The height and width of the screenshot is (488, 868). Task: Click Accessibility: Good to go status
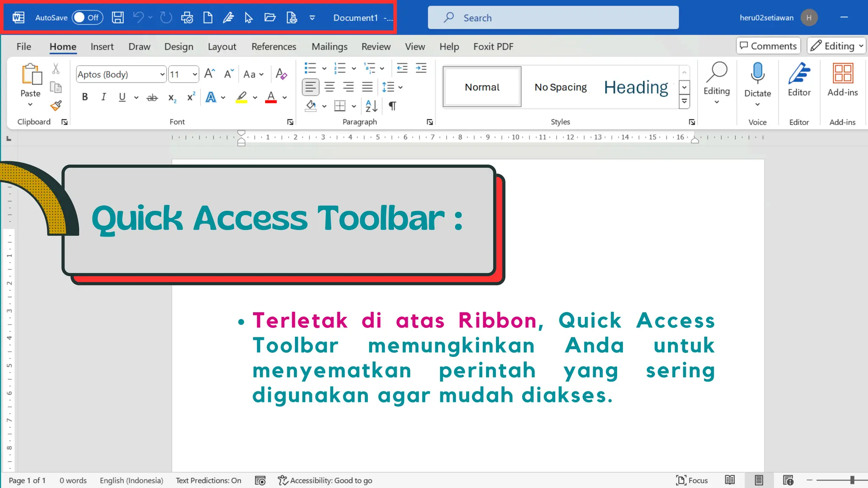325,480
